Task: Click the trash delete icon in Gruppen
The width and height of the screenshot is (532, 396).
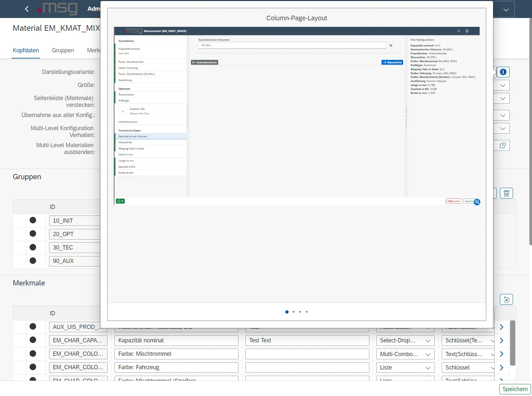Action: tap(506, 193)
